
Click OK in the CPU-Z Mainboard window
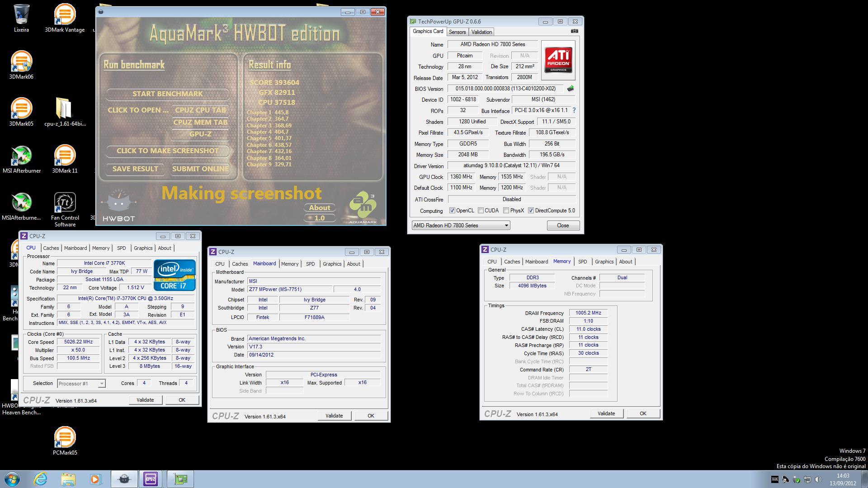[371, 416]
